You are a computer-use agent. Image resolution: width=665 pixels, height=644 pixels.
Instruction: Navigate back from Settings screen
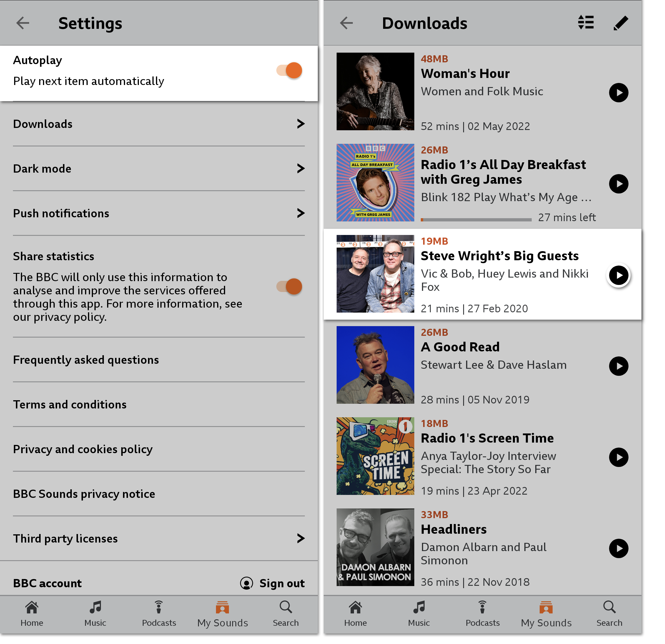click(23, 23)
